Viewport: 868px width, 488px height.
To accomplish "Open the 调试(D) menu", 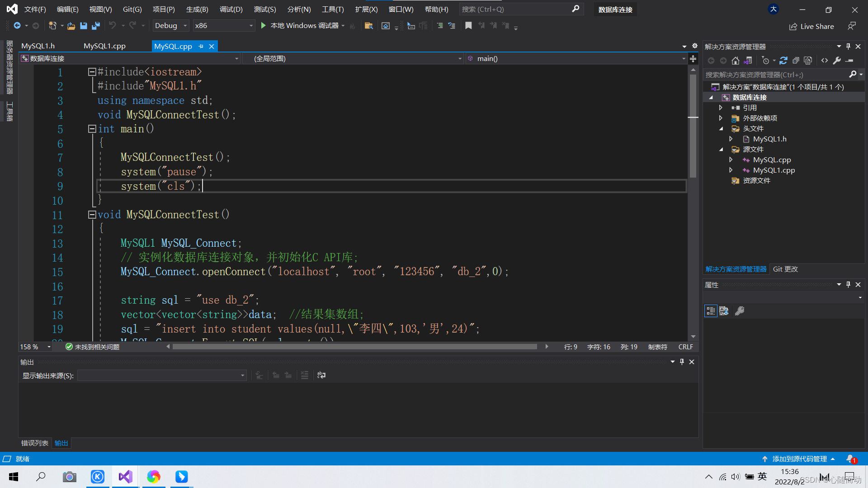I will [231, 9].
